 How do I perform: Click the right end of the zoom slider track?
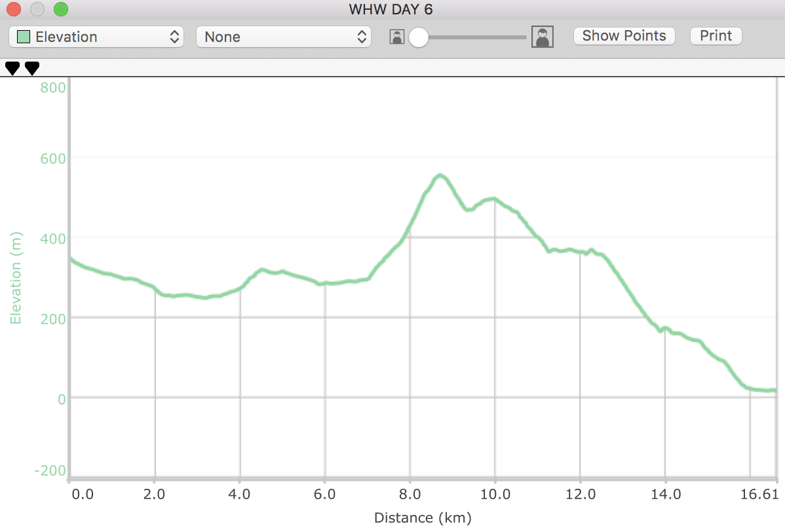coord(523,37)
